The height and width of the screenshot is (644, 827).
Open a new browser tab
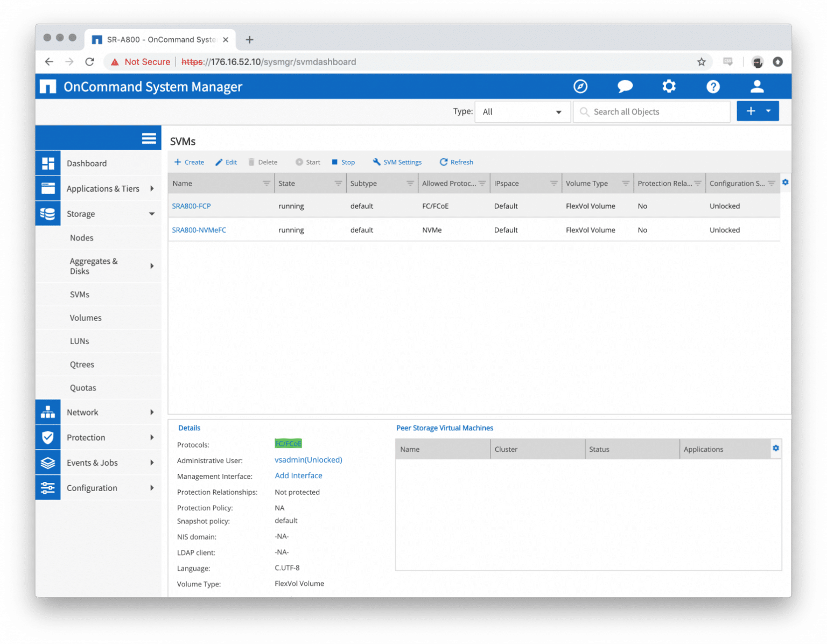click(x=249, y=39)
